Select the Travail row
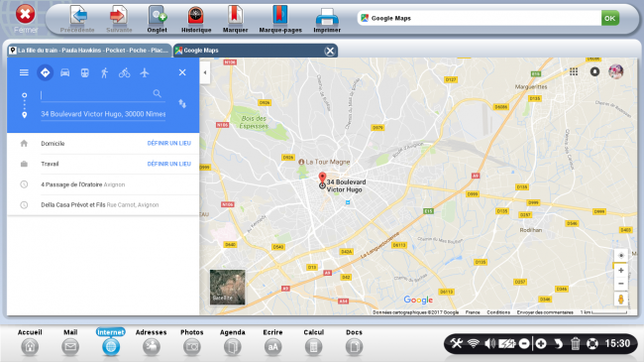644x362 pixels. tap(103, 164)
